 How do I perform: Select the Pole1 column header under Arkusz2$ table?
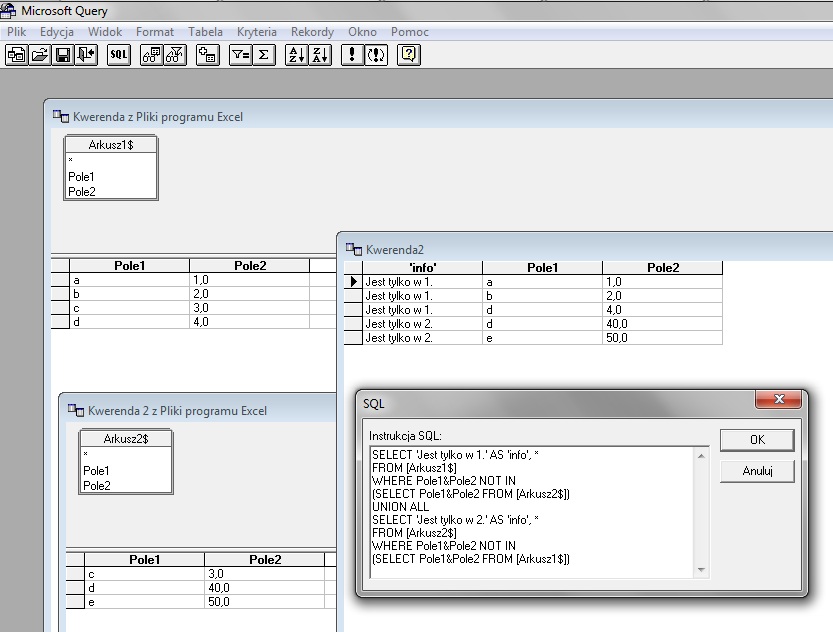coord(144,559)
